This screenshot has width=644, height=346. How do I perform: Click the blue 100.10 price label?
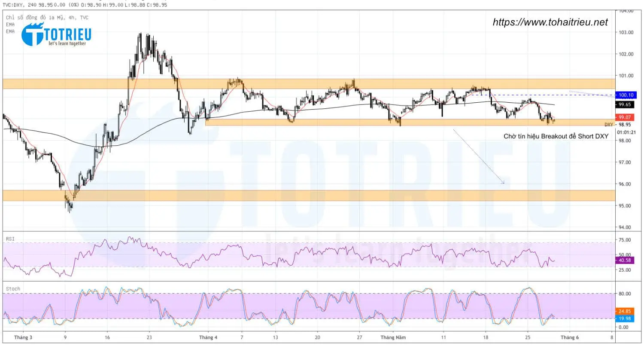[x=626, y=95]
